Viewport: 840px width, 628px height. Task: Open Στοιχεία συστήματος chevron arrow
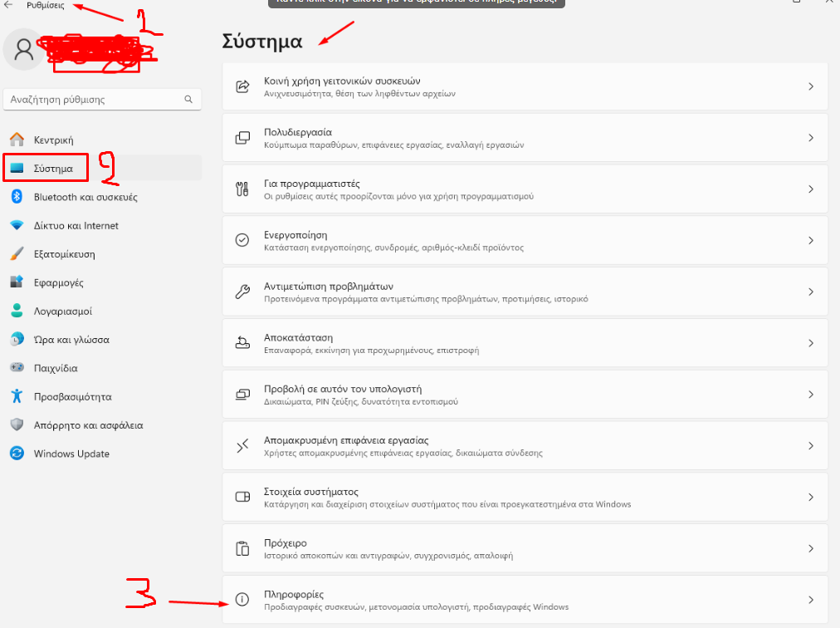pos(811,497)
